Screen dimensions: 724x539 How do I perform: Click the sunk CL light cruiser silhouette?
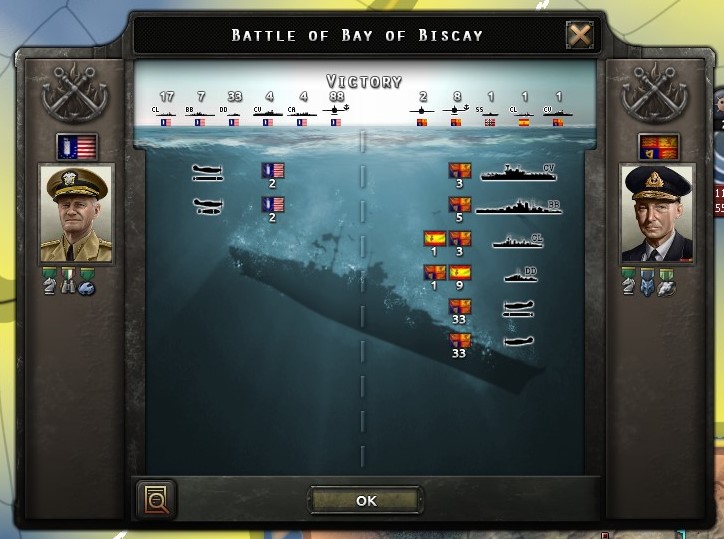(x=518, y=241)
